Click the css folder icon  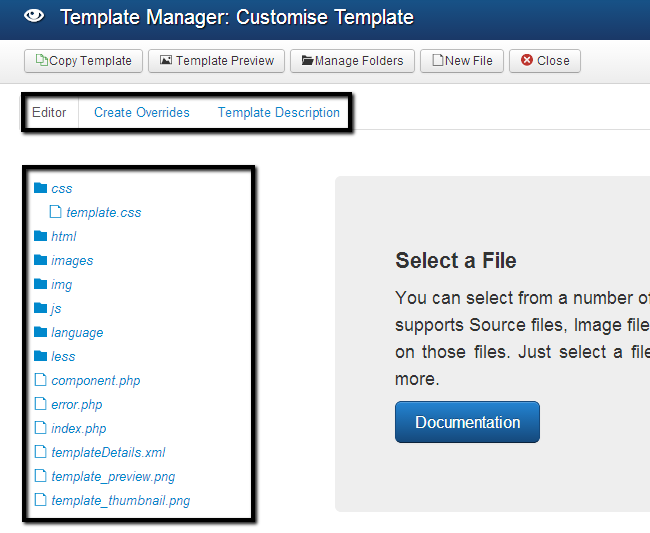[40, 188]
